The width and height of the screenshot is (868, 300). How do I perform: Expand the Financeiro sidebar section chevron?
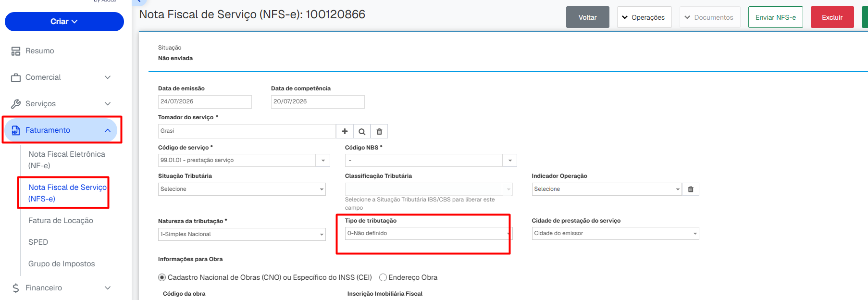point(108,288)
